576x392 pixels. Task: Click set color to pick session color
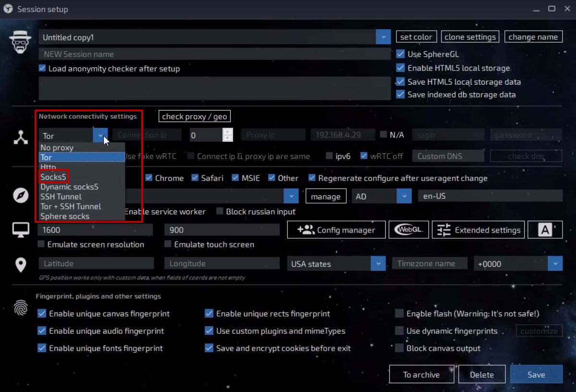point(416,37)
